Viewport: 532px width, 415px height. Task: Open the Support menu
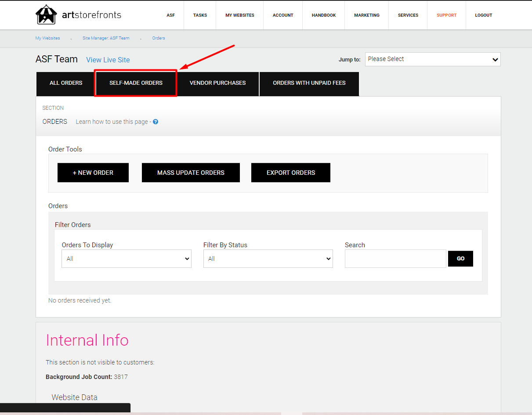coord(447,15)
